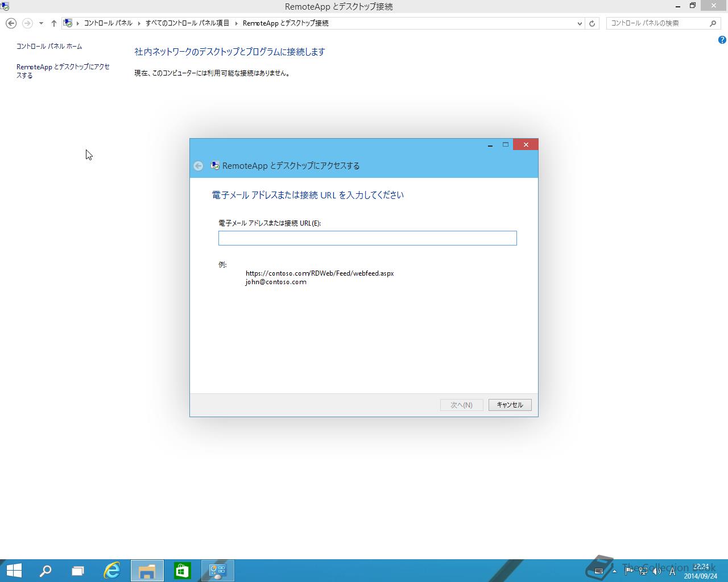728x582 pixels.
Task: Click text 現在、このコンピューターには利用可能な接続はありません。
Action: [x=213, y=73]
